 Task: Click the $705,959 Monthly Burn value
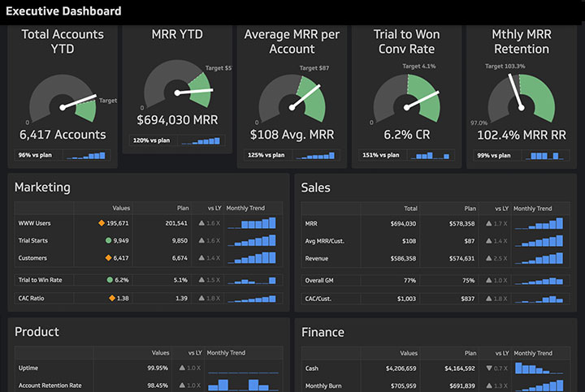pyautogui.click(x=403, y=386)
